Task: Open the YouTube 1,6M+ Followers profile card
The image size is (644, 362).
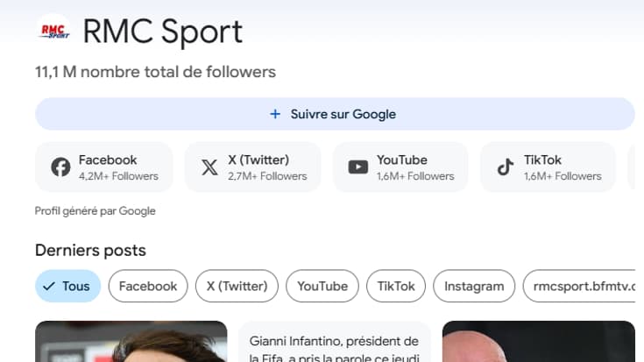Action: click(x=401, y=167)
